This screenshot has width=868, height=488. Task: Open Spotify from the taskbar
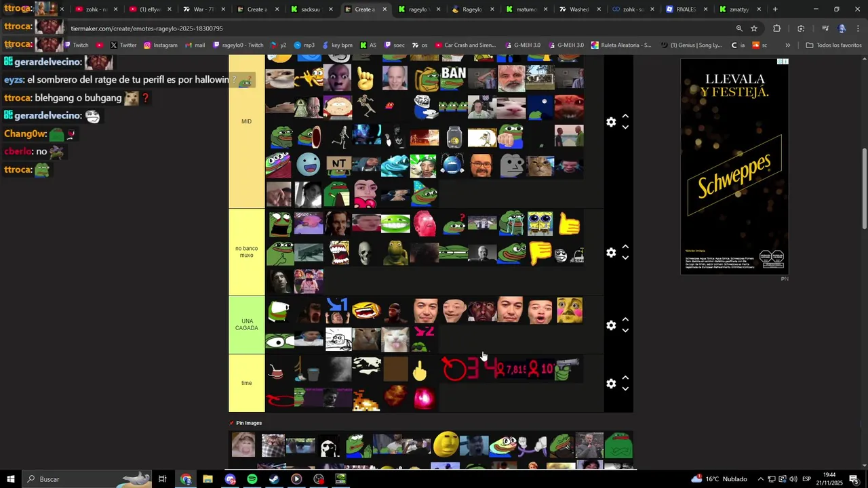252,479
